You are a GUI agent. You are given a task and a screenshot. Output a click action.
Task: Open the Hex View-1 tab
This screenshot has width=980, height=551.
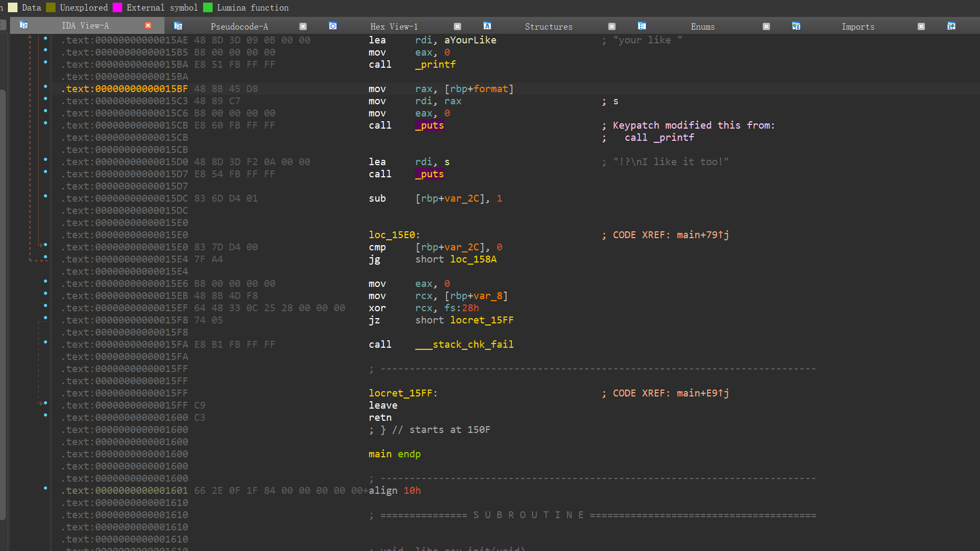(x=394, y=26)
